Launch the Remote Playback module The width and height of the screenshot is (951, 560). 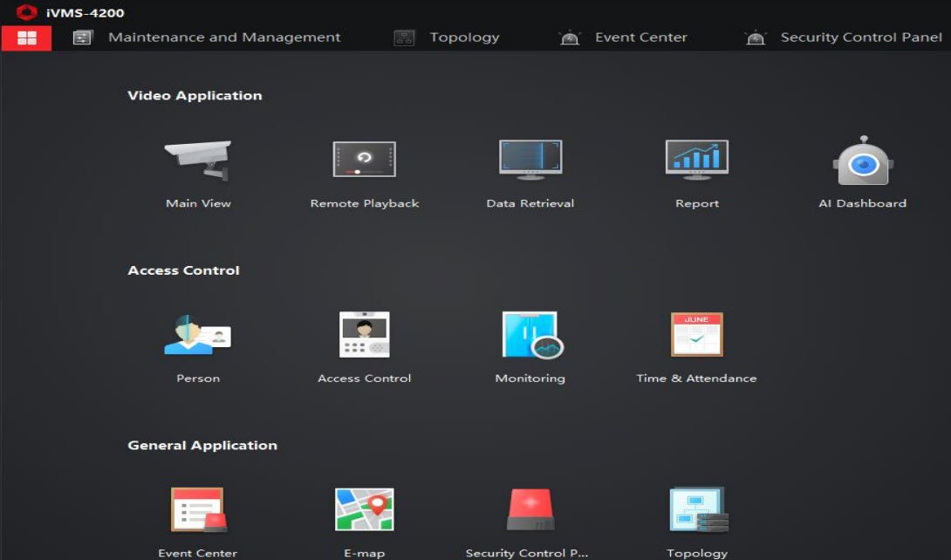pyautogui.click(x=365, y=160)
